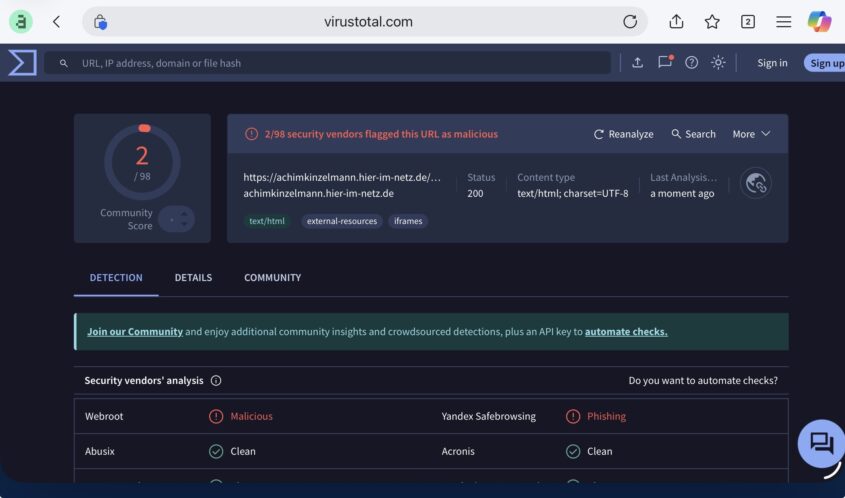845x498 pixels.
Task: Open the chat bubble widget
Action: (x=821, y=443)
